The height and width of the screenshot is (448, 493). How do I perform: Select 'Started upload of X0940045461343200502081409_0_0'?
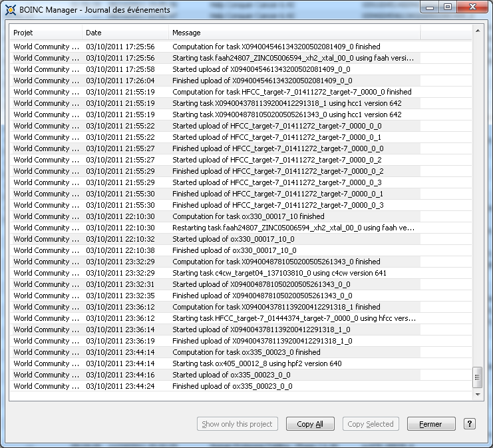pyautogui.click(x=261, y=69)
